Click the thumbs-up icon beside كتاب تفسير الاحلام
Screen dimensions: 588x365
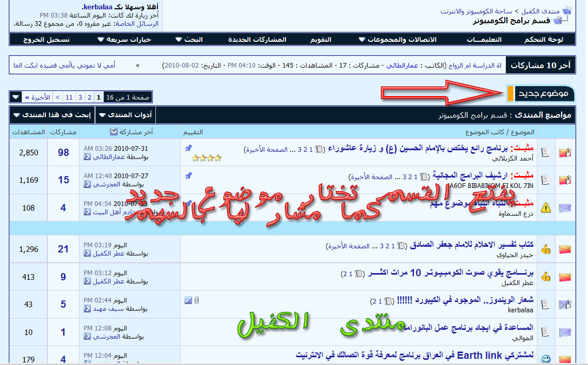(546, 249)
